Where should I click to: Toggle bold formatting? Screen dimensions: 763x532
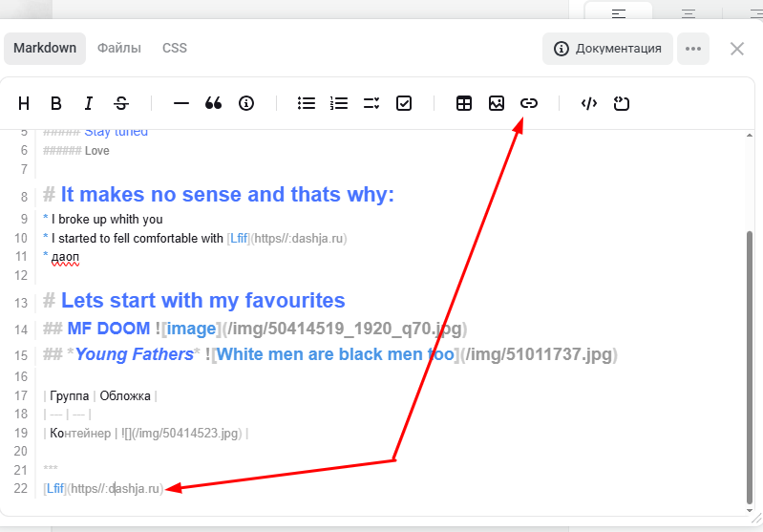(56, 103)
